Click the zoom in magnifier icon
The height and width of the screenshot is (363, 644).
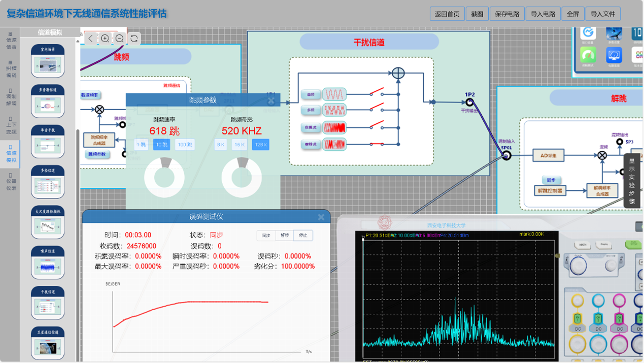tap(105, 39)
